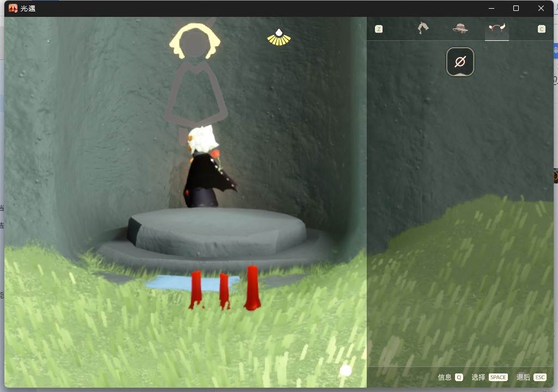The image size is (558, 392).
Task: Click the 信息 info label
Action: (445, 377)
